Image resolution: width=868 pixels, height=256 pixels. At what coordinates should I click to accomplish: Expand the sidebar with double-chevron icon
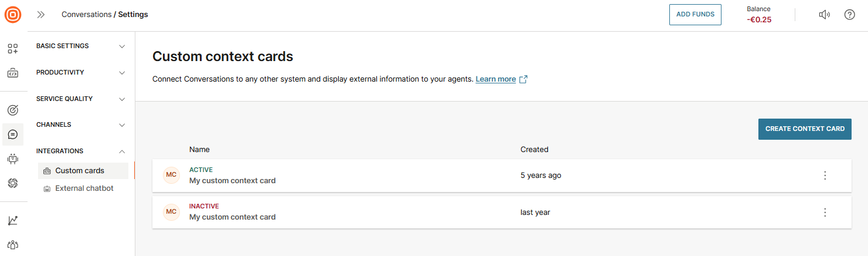(x=41, y=15)
